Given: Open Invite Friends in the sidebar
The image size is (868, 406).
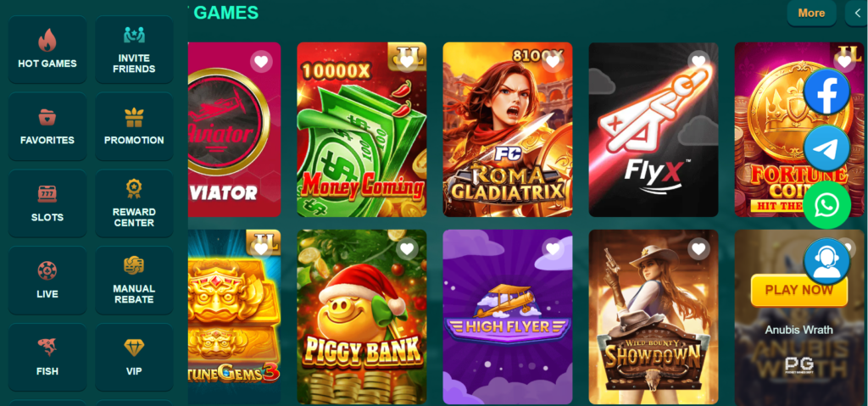Looking at the screenshot, I should [134, 50].
